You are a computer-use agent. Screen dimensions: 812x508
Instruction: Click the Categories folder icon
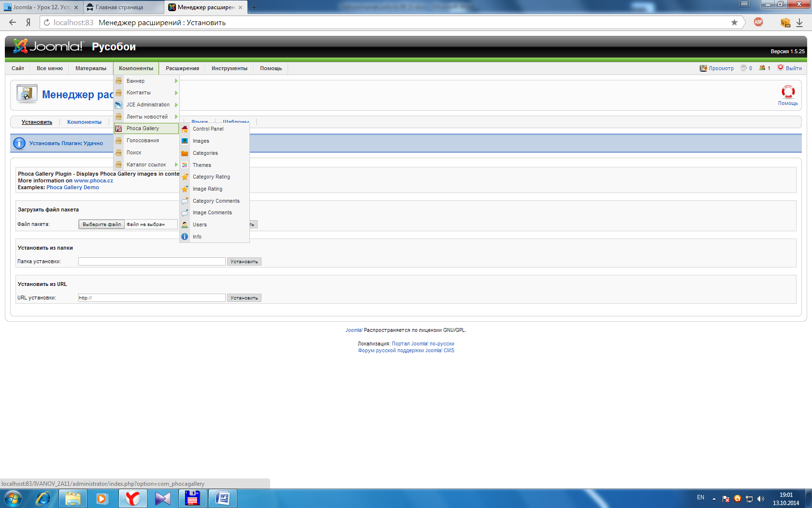[185, 153]
